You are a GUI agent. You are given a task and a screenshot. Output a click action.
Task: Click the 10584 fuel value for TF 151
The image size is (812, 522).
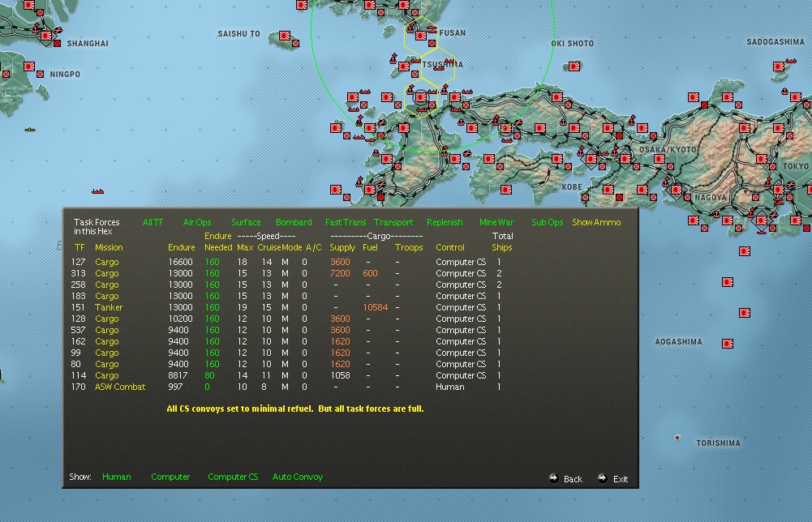coord(376,307)
